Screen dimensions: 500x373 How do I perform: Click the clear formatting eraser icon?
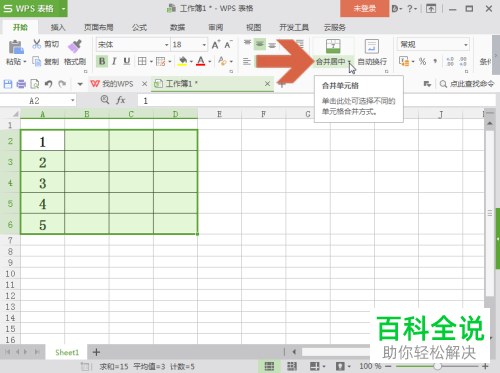coord(222,61)
